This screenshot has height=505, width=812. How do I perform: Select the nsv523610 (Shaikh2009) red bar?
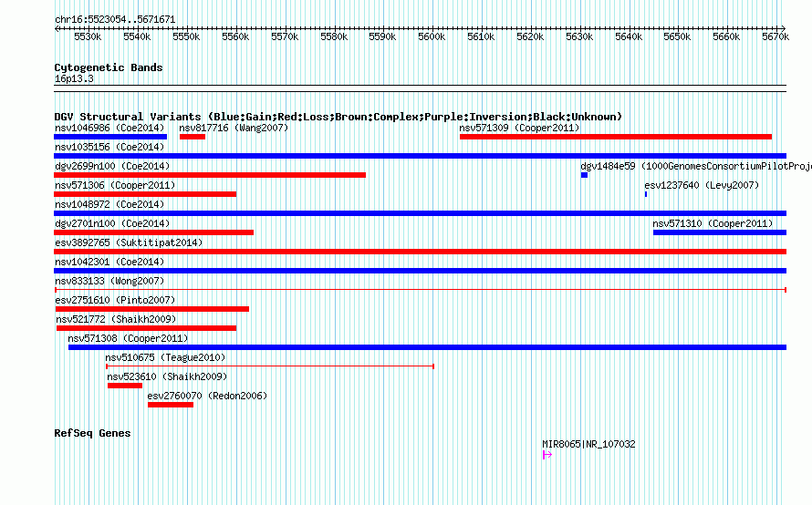tap(125, 386)
